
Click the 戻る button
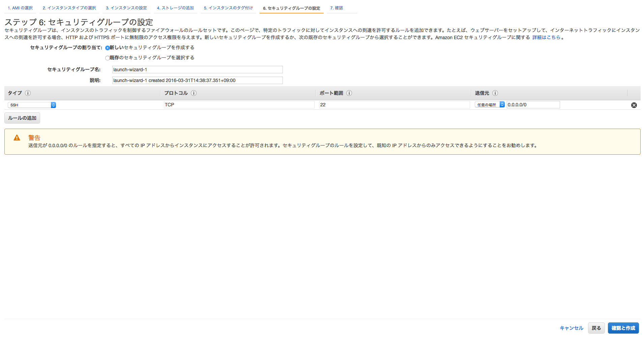click(x=596, y=328)
